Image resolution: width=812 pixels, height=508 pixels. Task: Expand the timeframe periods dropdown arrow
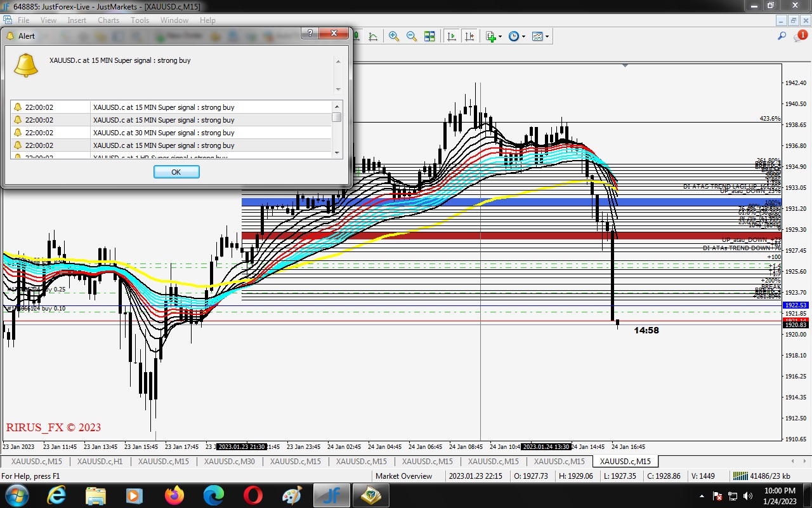click(x=523, y=37)
